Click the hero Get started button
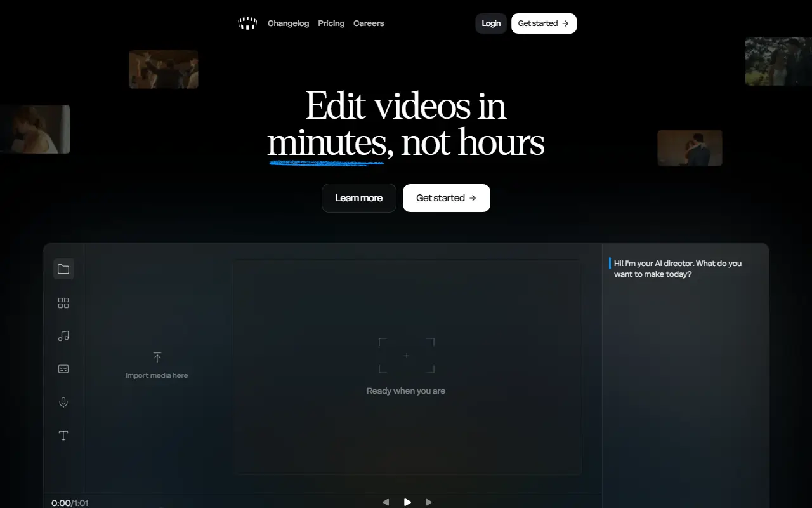 click(447, 198)
